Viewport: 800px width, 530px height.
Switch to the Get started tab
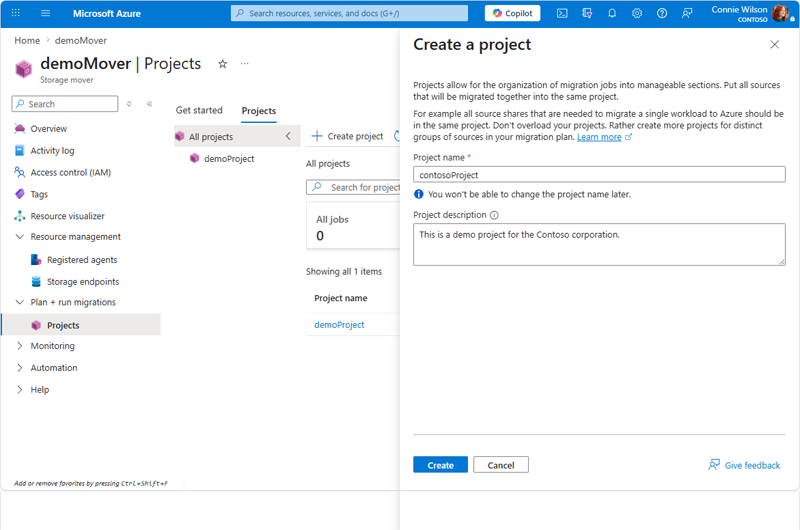(199, 110)
